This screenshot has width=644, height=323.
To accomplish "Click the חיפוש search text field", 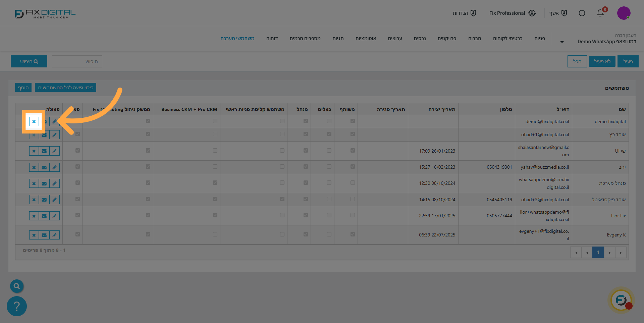I will 77,61.
